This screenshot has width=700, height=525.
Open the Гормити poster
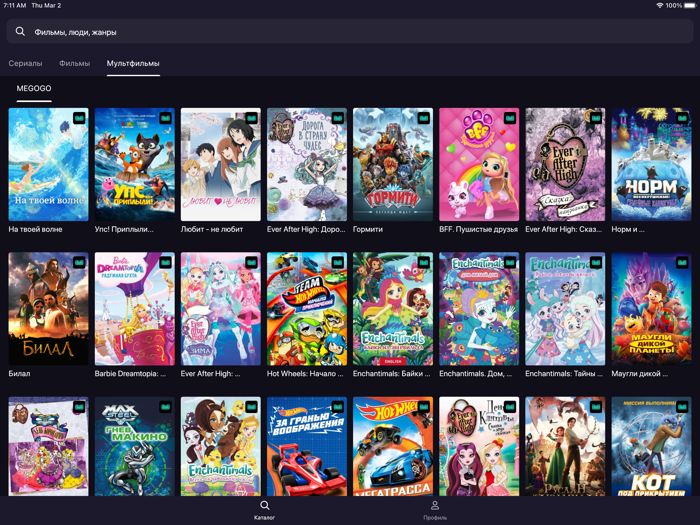pyautogui.click(x=393, y=164)
